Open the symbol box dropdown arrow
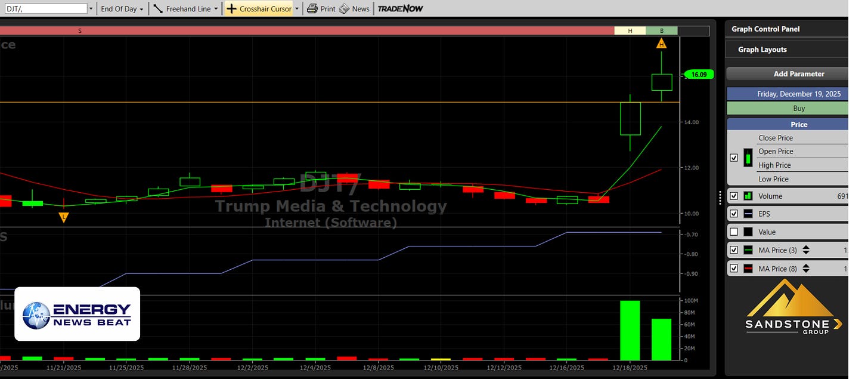Viewport: 868px width, 379px height. pyautogui.click(x=91, y=9)
